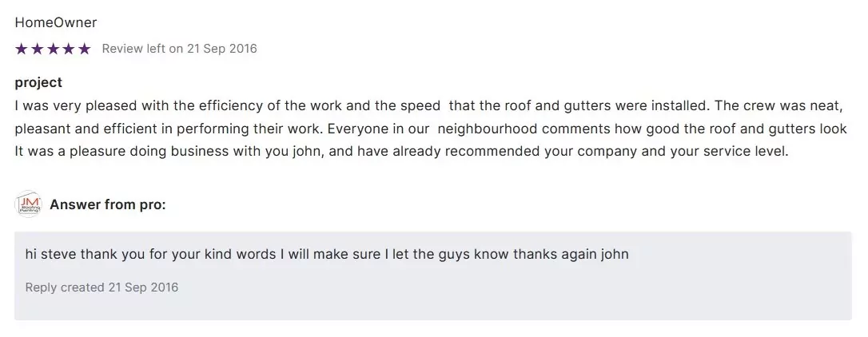This screenshot has width=868, height=337.
Task: Click the HomeOwner reviewer name
Action: 56,22
